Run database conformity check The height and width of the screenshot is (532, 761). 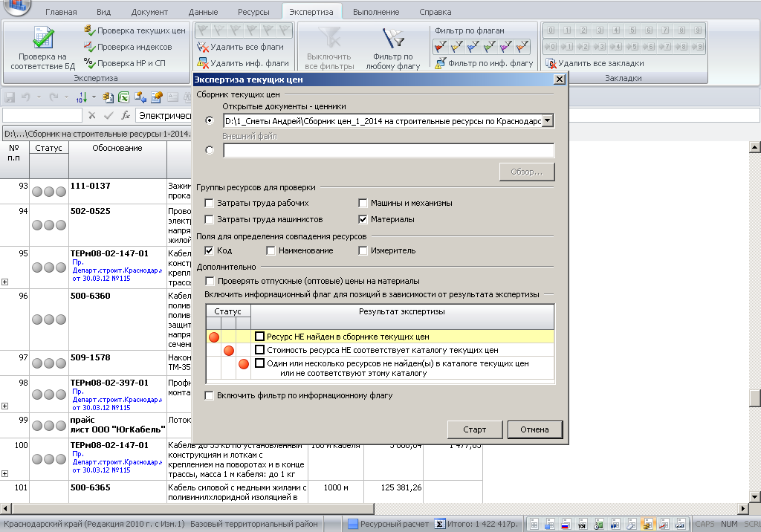[42, 48]
